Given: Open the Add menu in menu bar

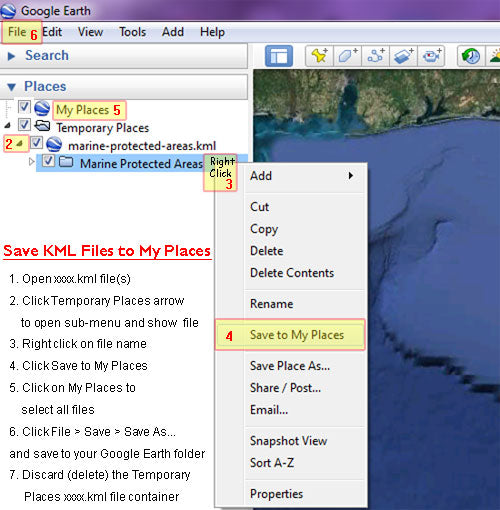Looking at the screenshot, I should pyautogui.click(x=173, y=32).
